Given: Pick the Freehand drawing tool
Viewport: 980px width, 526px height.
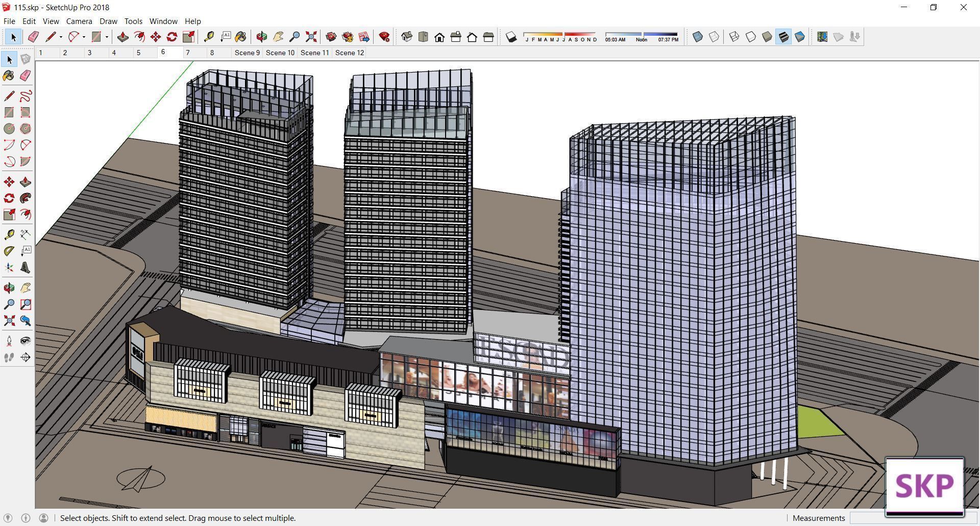Looking at the screenshot, I should [26, 96].
